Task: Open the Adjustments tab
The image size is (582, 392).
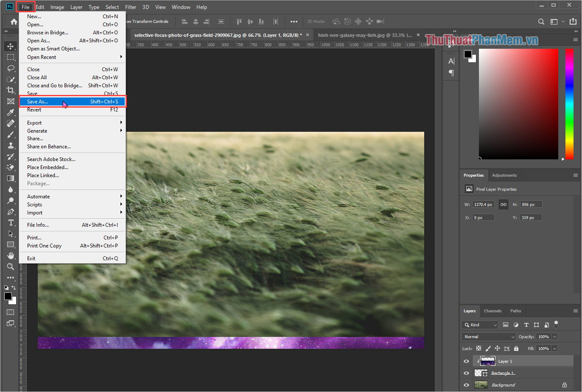Action: point(504,175)
